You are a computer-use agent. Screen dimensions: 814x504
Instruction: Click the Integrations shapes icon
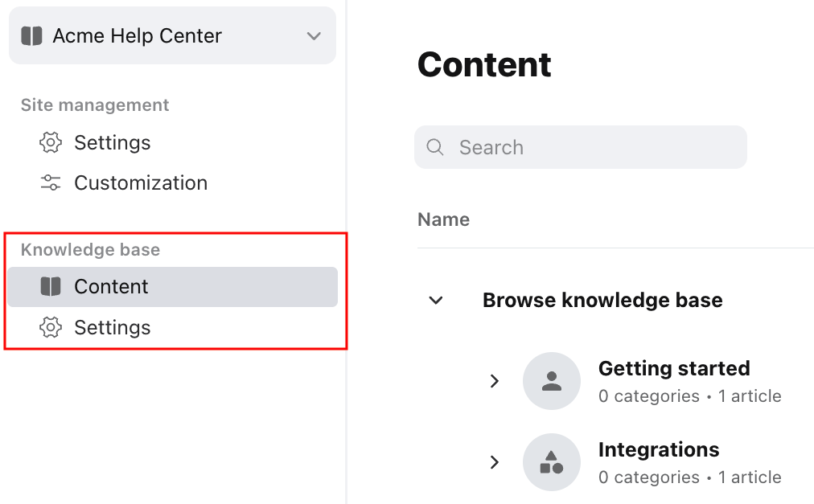click(551, 462)
